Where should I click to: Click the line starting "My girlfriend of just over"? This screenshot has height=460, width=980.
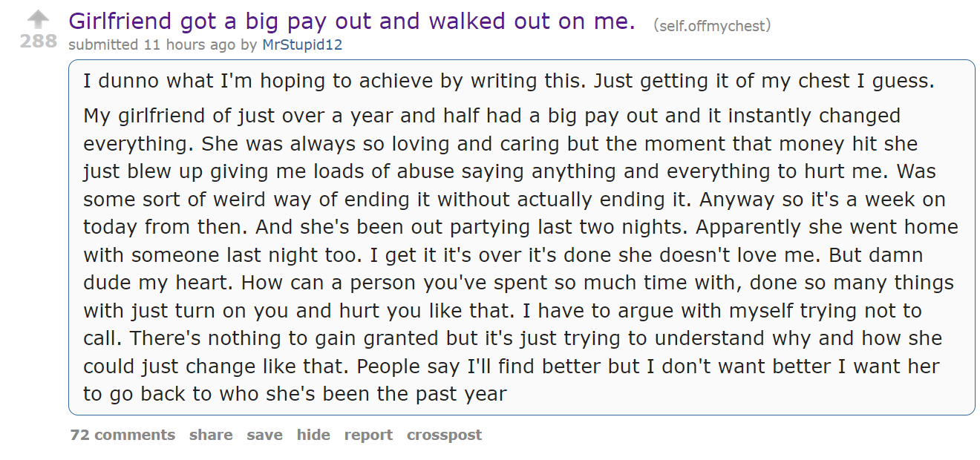[x=491, y=116]
